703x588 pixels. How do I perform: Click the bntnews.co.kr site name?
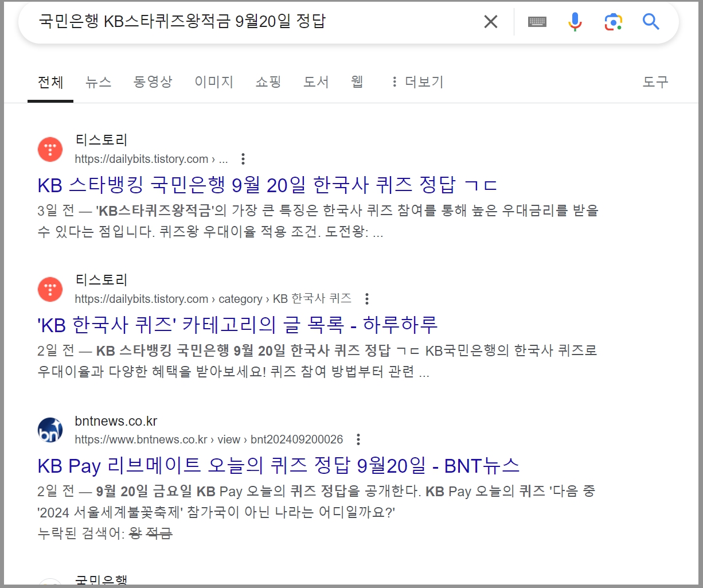tap(116, 421)
